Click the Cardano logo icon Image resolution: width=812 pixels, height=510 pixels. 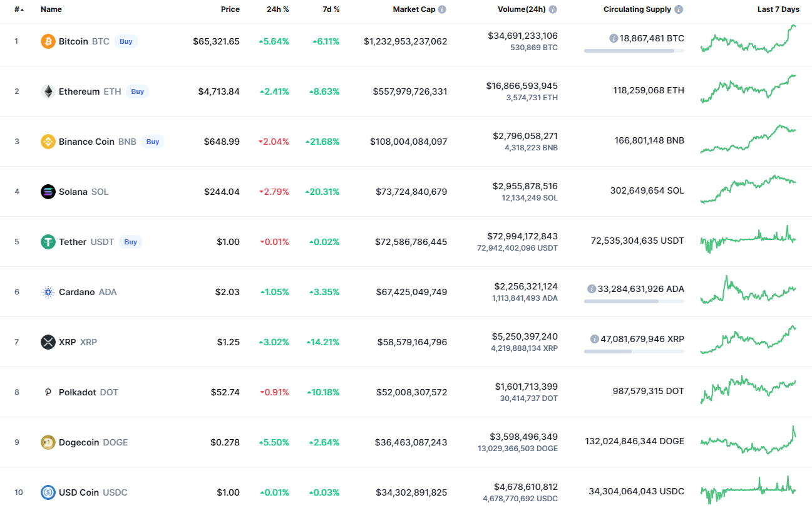pos(48,292)
